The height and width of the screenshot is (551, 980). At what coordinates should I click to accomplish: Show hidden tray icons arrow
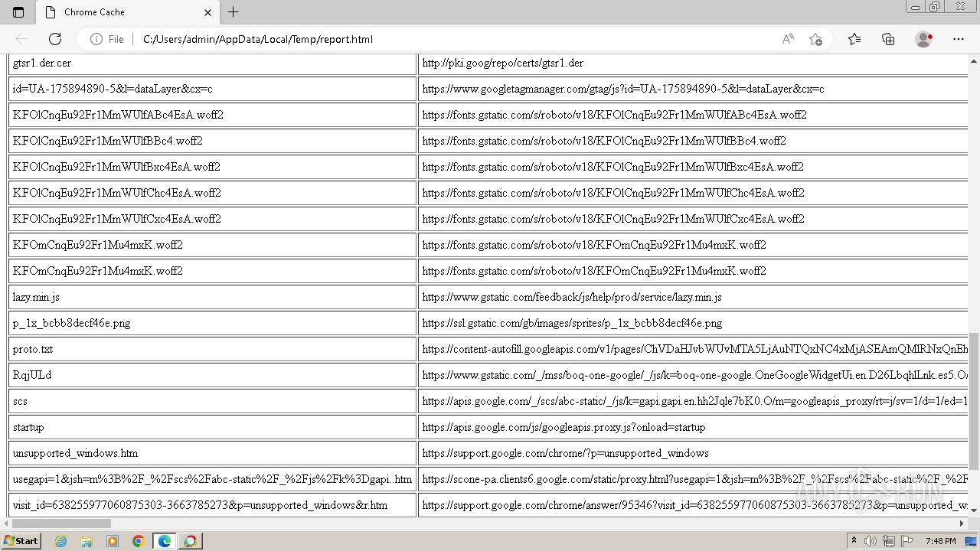pos(854,541)
